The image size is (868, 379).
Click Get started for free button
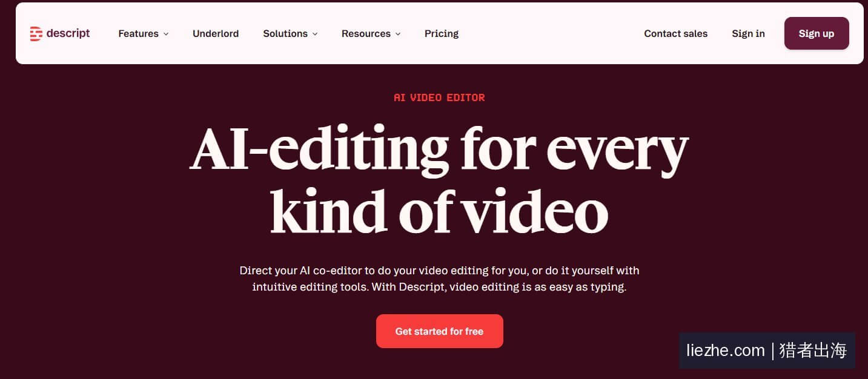click(439, 331)
